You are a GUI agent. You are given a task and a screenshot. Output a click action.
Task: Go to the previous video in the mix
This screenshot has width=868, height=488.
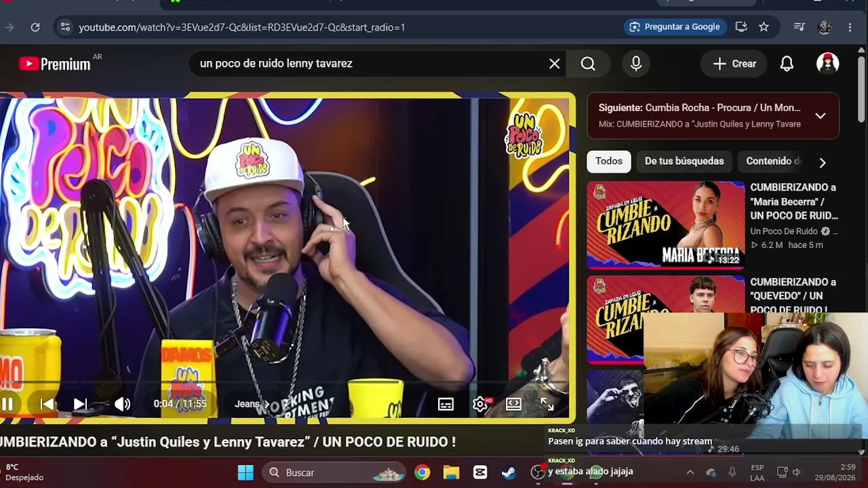coord(47,405)
